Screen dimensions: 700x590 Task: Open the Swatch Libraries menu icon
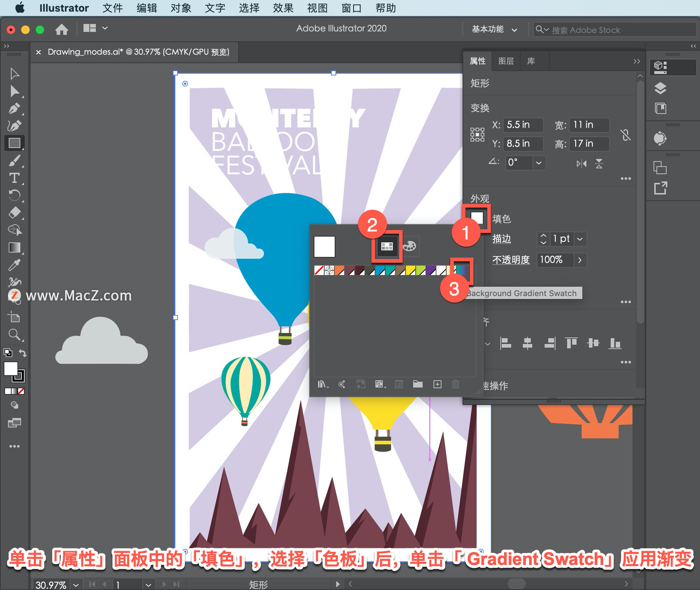(x=322, y=384)
